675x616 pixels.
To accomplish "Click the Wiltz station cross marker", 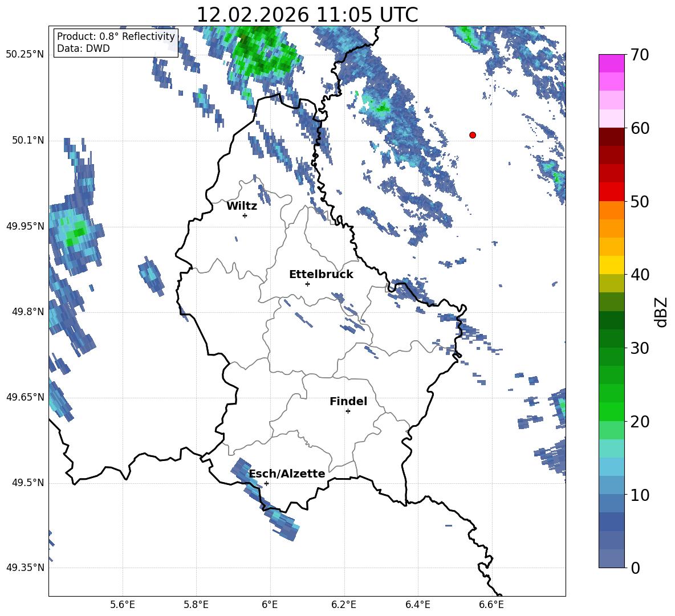I will [245, 215].
